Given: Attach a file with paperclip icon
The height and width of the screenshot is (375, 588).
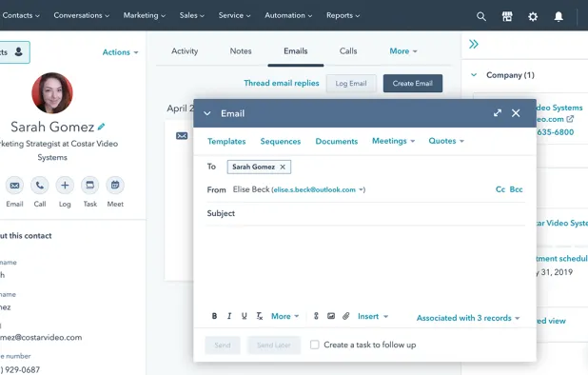Looking at the screenshot, I should (345, 316).
